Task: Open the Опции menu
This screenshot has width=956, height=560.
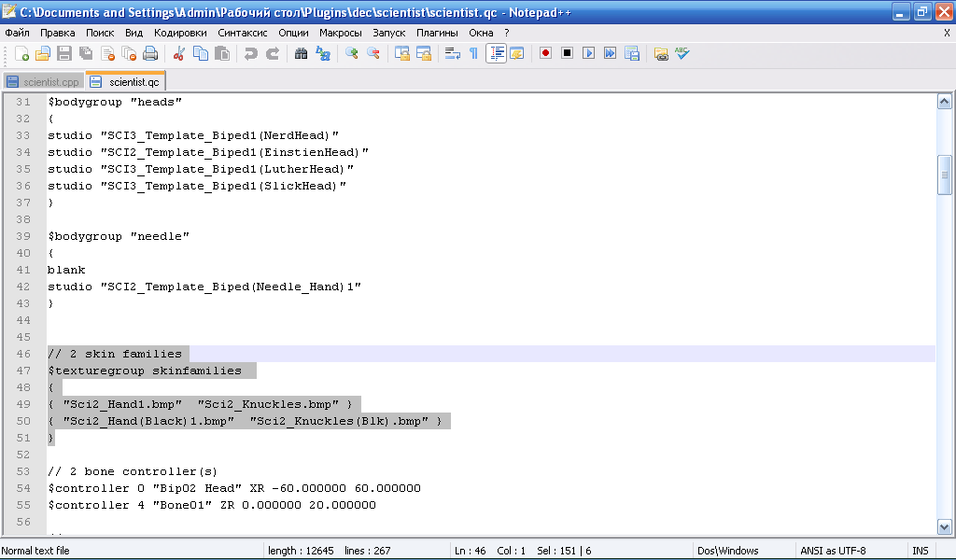Action: 293,33
